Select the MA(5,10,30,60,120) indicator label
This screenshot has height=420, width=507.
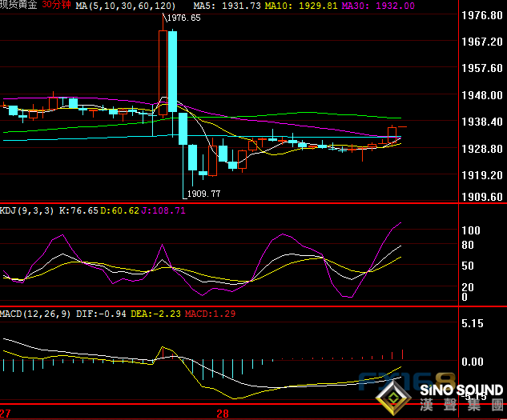[126, 6]
